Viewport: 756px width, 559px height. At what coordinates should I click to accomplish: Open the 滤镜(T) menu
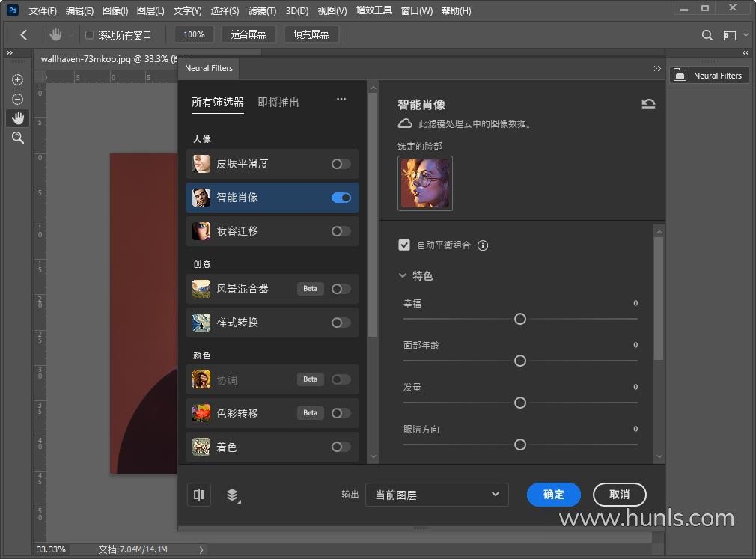(262, 10)
